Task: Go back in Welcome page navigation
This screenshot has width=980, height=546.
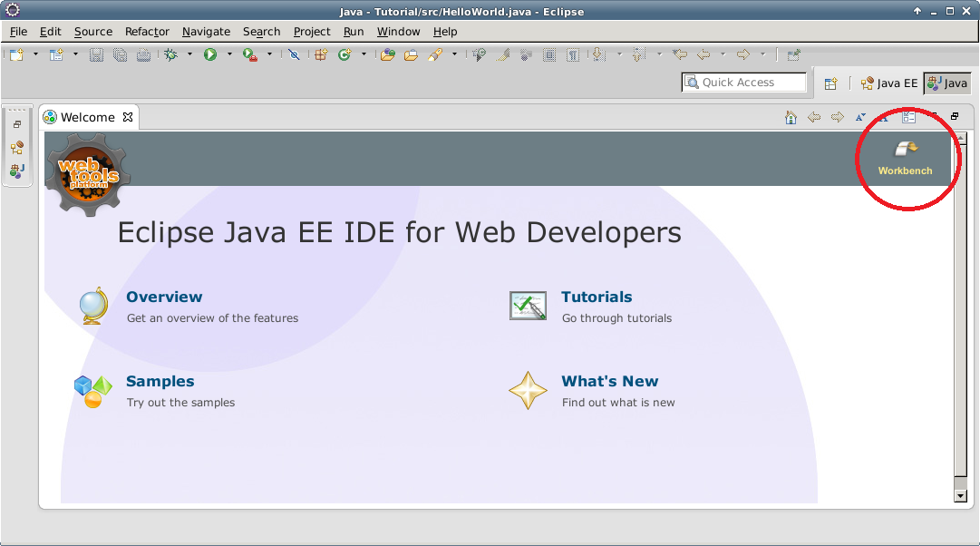Action: point(814,118)
